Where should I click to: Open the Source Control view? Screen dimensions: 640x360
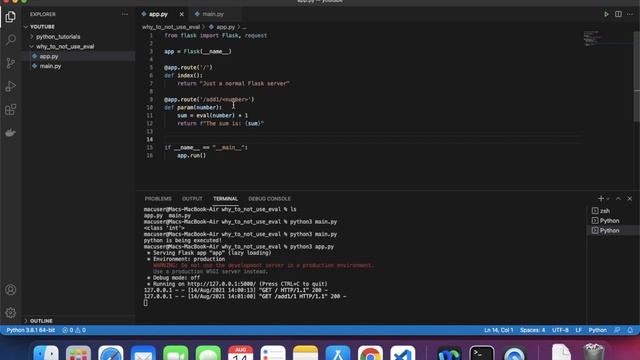pyautogui.click(x=11, y=63)
